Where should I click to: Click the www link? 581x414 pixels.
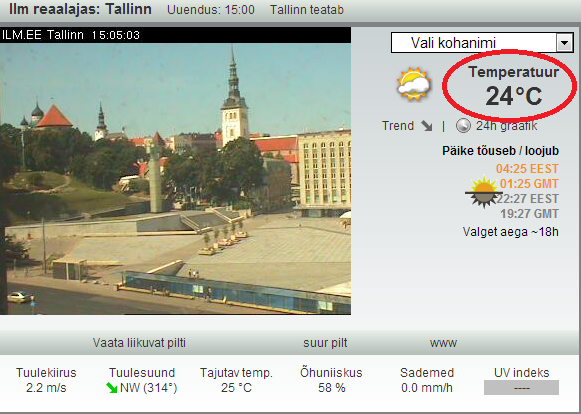(x=443, y=343)
